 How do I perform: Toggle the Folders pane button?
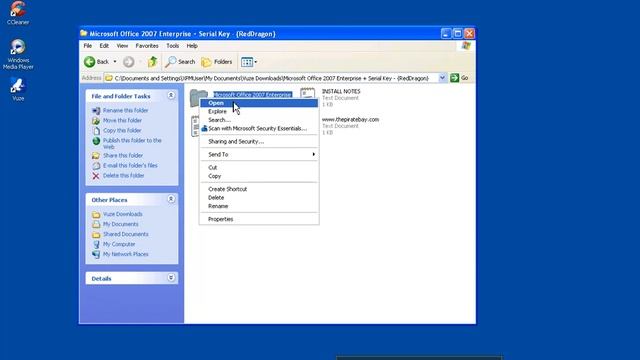tap(217, 62)
